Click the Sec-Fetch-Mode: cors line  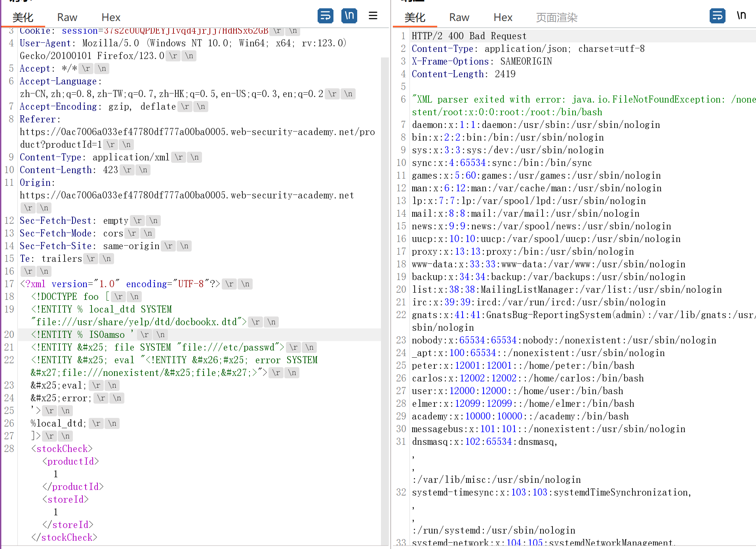click(71, 233)
